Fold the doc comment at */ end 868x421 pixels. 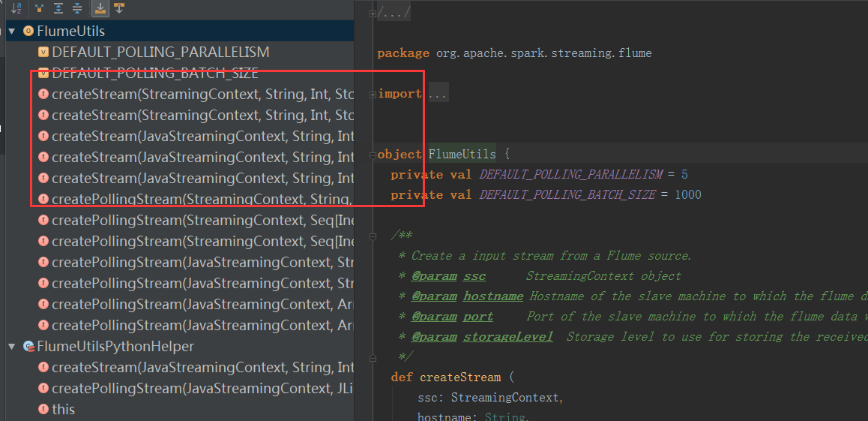tap(373, 358)
